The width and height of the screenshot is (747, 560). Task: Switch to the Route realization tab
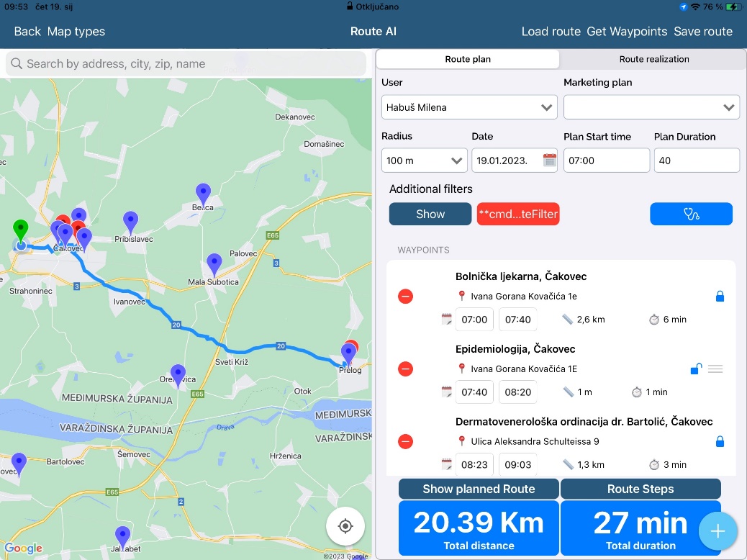653,59
